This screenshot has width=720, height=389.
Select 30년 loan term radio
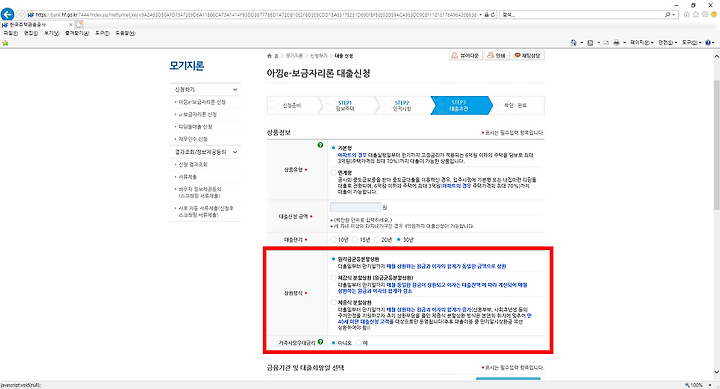pos(398,240)
